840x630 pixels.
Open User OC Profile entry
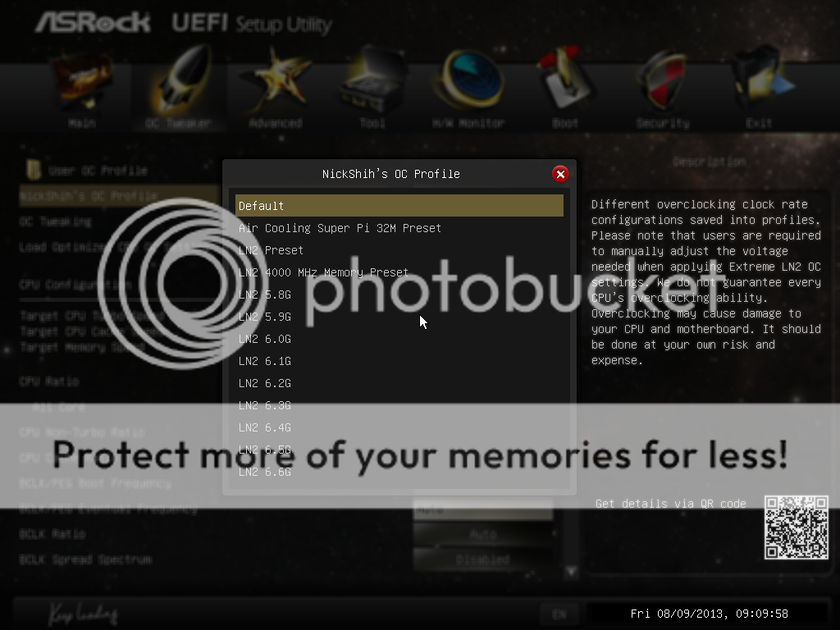pos(98,171)
